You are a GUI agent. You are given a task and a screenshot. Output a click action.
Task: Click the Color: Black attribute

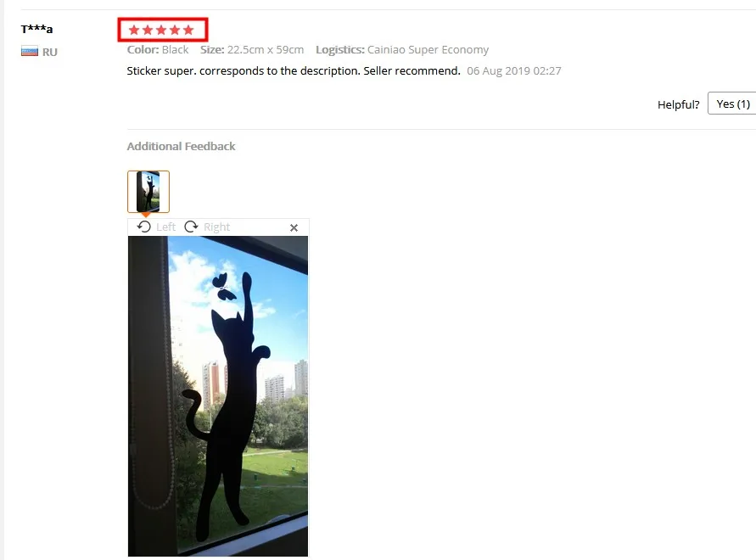[158, 50]
